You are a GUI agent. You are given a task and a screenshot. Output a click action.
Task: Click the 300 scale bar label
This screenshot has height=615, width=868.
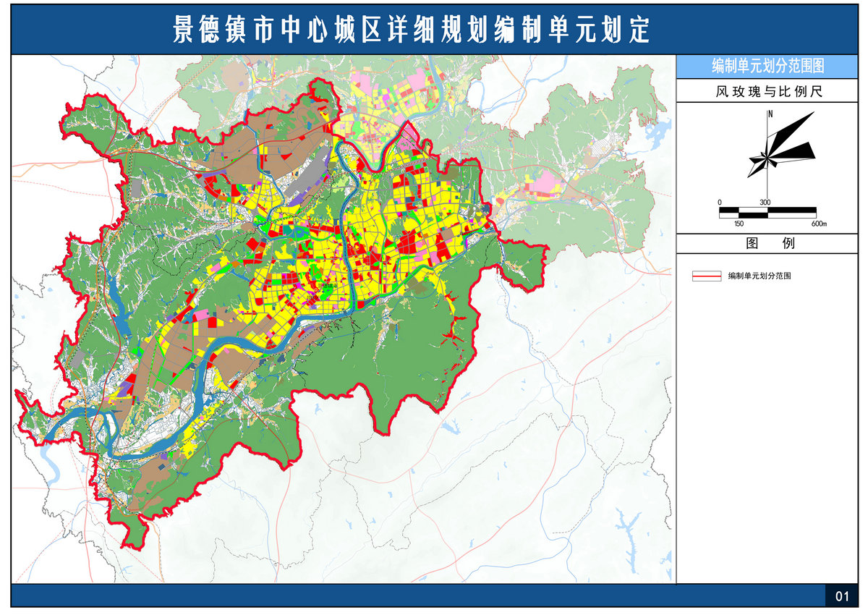tap(765, 202)
